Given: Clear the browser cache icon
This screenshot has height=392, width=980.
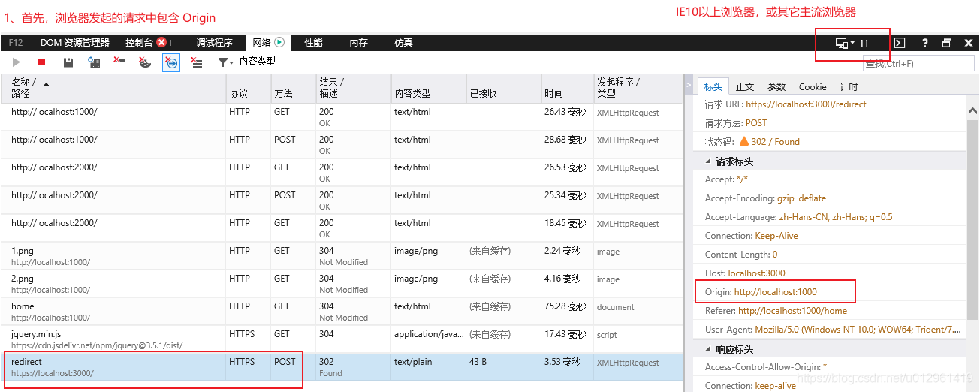Looking at the screenshot, I should click(x=119, y=62).
